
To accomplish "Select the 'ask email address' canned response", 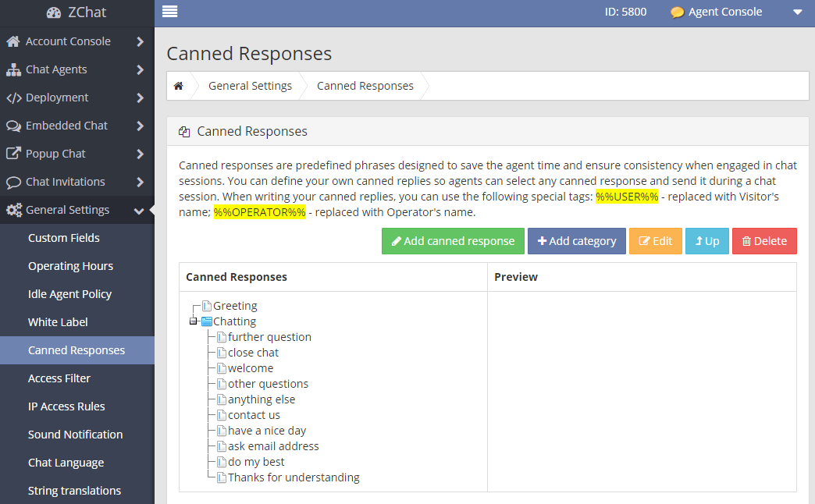I will (x=273, y=446).
